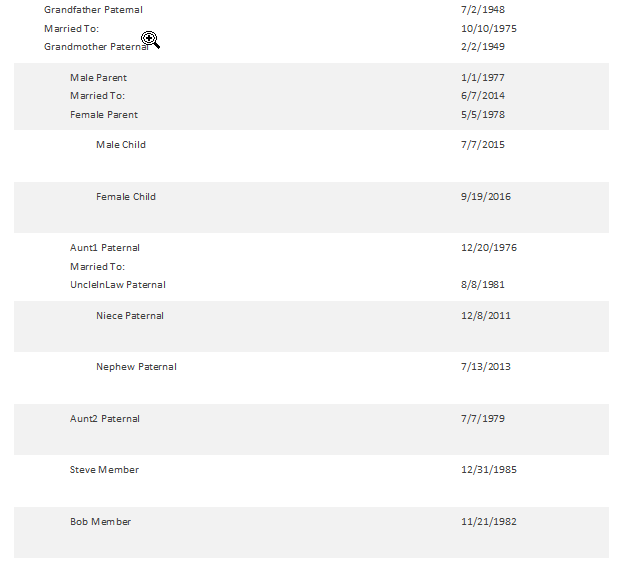Image resolution: width=618 pixels, height=588 pixels.
Task: Click the Male Parent row label
Action: point(98,78)
